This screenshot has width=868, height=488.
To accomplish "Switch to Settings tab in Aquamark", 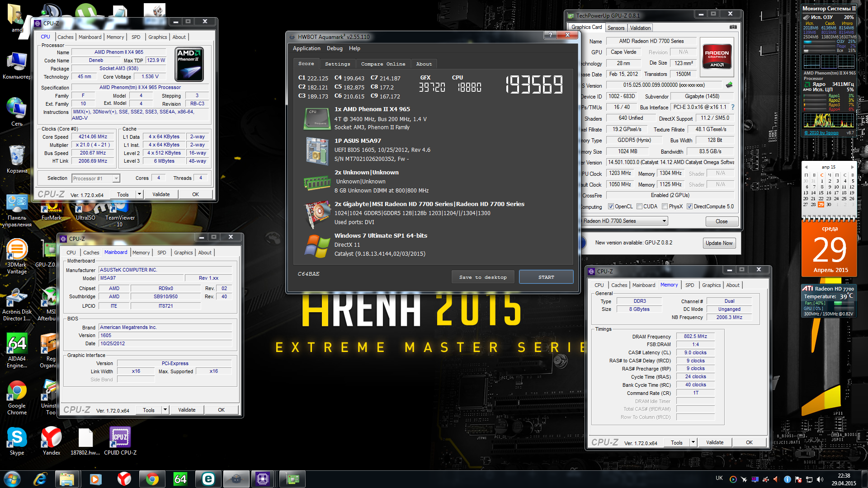I will [x=337, y=64].
